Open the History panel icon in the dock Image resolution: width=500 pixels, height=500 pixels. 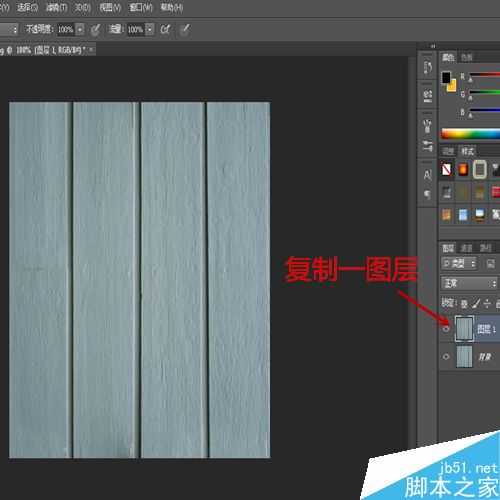(428, 67)
